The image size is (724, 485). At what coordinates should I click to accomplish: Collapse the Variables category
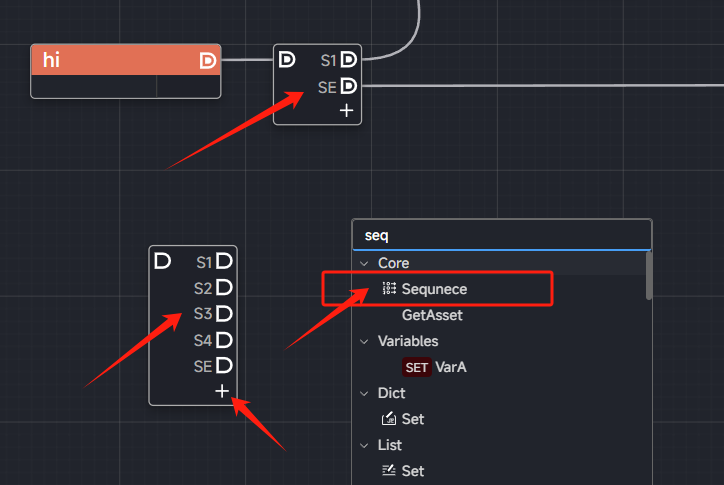tap(365, 341)
